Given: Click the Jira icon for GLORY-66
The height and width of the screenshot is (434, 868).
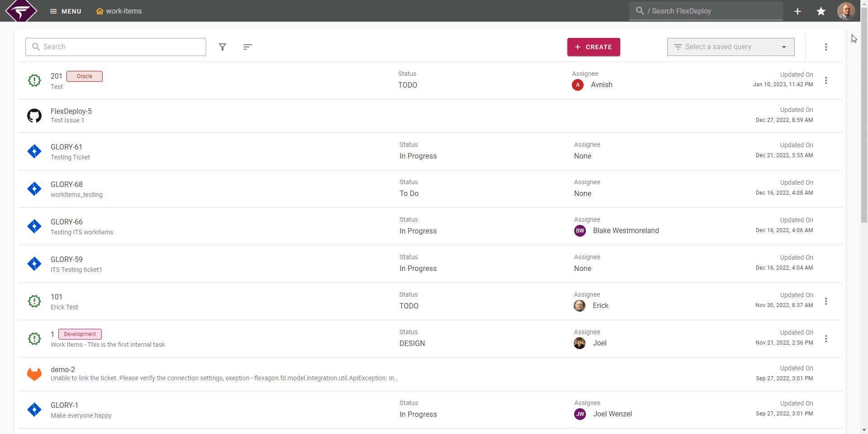Looking at the screenshot, I should point(34,226).
